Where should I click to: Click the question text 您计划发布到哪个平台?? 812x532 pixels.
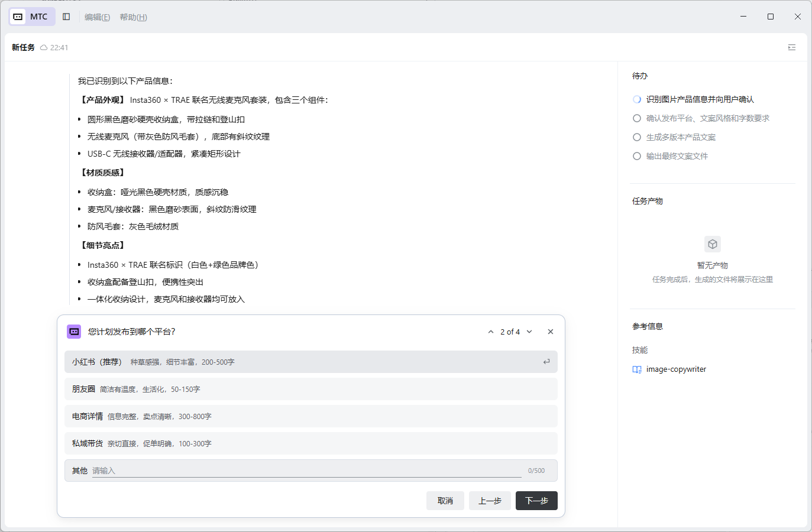click(132, 332)
